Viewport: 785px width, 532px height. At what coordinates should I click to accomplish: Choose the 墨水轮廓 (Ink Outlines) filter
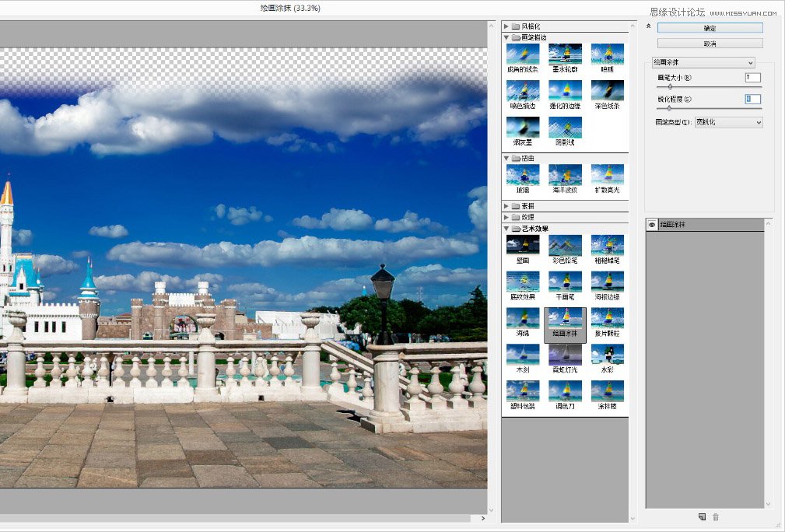click(565, 54)
